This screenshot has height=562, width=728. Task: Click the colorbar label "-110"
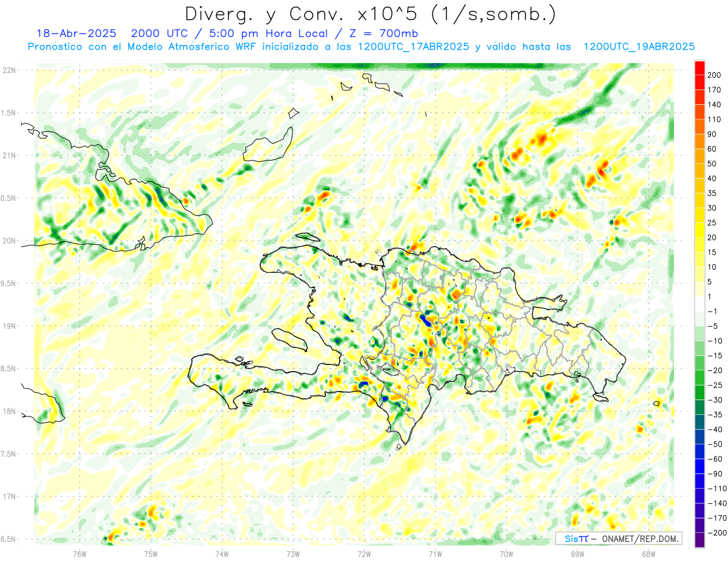tap(718, 488)
